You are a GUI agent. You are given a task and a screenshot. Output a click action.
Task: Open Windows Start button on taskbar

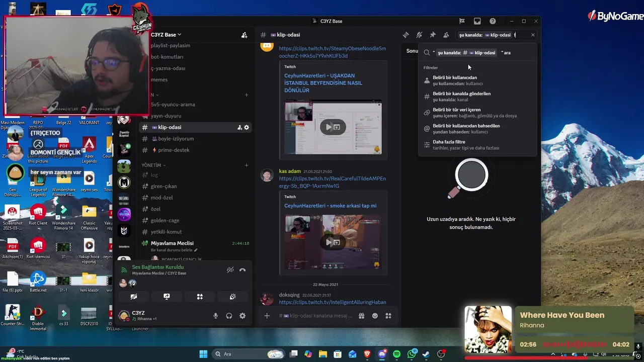pos(203,354)
